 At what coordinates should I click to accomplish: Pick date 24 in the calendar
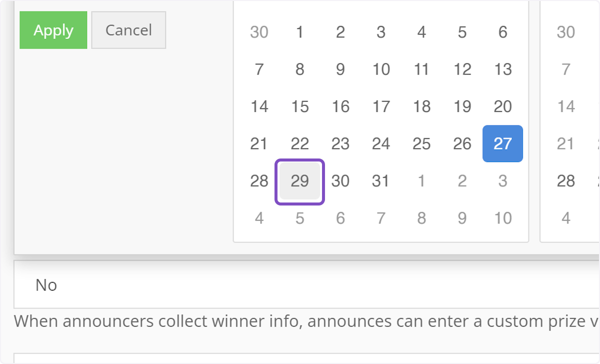click(380, 143)
